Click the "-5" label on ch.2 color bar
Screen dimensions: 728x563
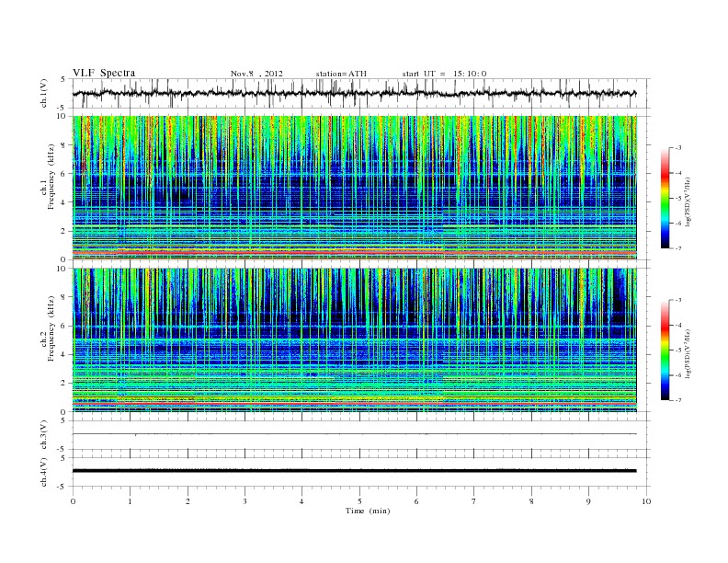click(678, 350)
